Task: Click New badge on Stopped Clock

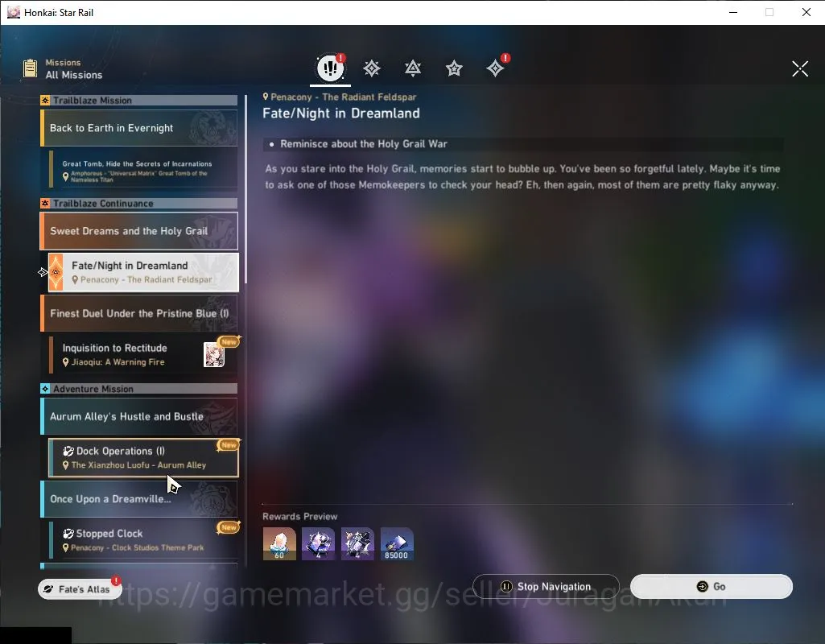Action: [229, 527]
